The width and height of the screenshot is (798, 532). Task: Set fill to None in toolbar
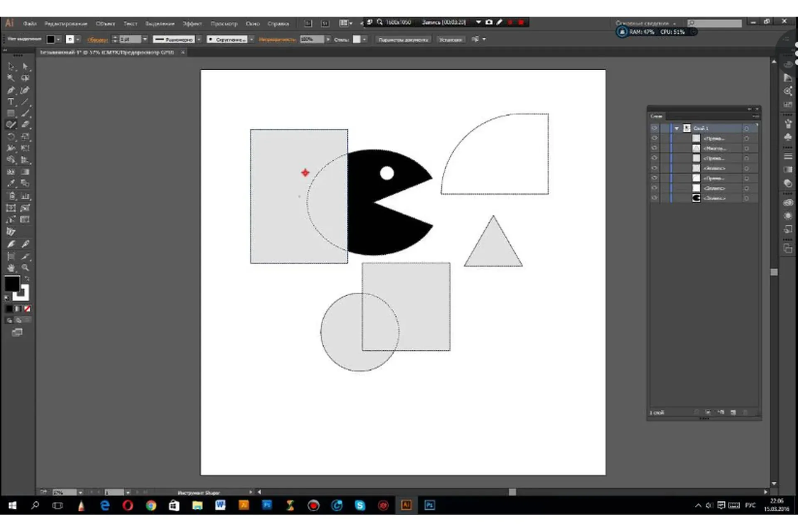tap(27, 309)
